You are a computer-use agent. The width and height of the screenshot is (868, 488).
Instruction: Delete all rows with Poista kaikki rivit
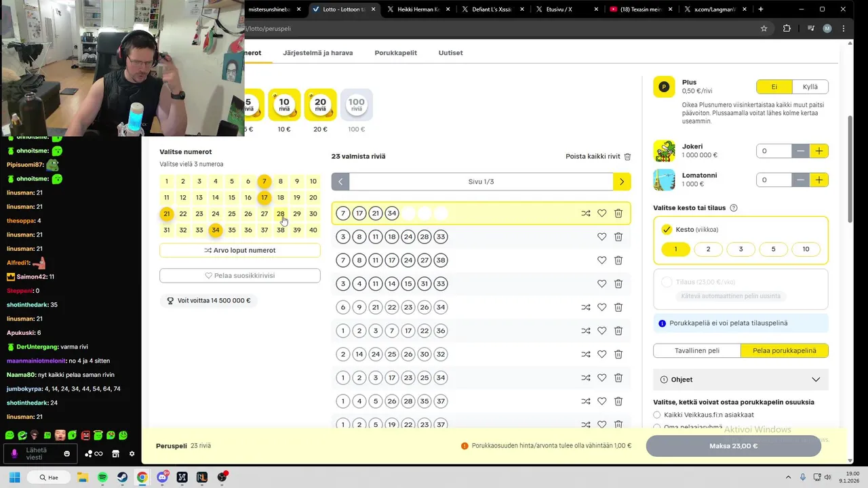(x=598, y=157)
